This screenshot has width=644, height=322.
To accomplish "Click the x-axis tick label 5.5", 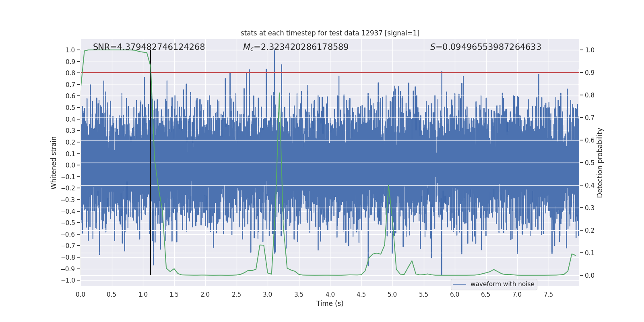I will point(423,294).
